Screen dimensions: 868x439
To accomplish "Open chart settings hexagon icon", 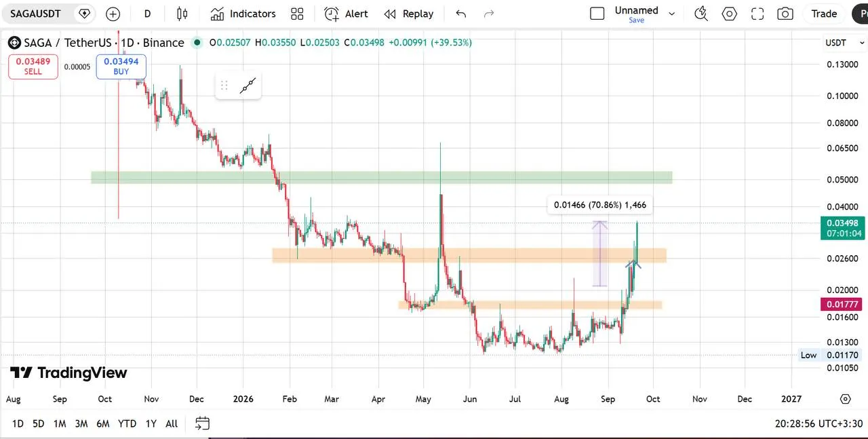I will 730,14.
